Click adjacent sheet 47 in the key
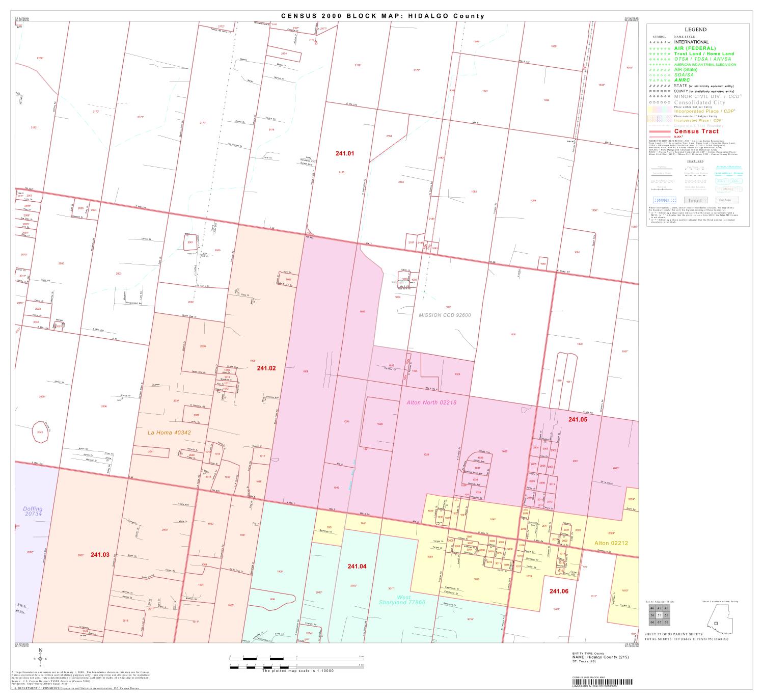The height and width of the screenshot is (700, 764). click(x=659, y=608)
